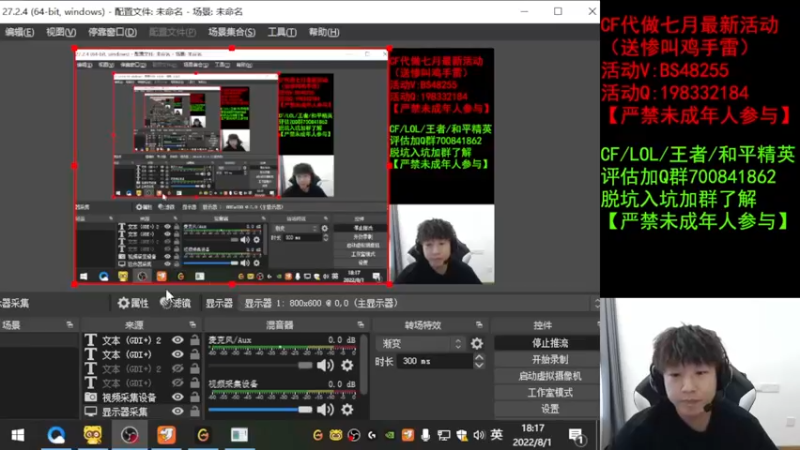Open the orange bird app in the taskbar
Image resolution: width=800 pixels, height=450 pixels.
[166, 435]
